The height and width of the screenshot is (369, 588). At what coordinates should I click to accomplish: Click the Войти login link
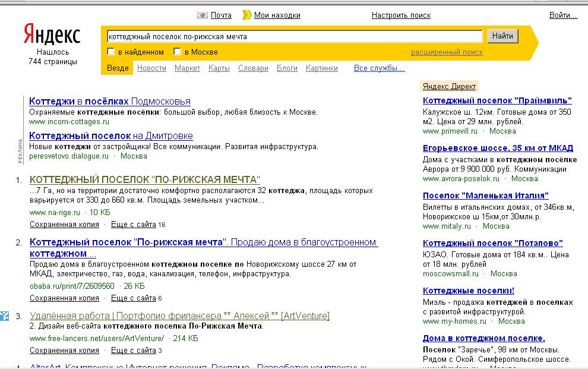[563, 15]
